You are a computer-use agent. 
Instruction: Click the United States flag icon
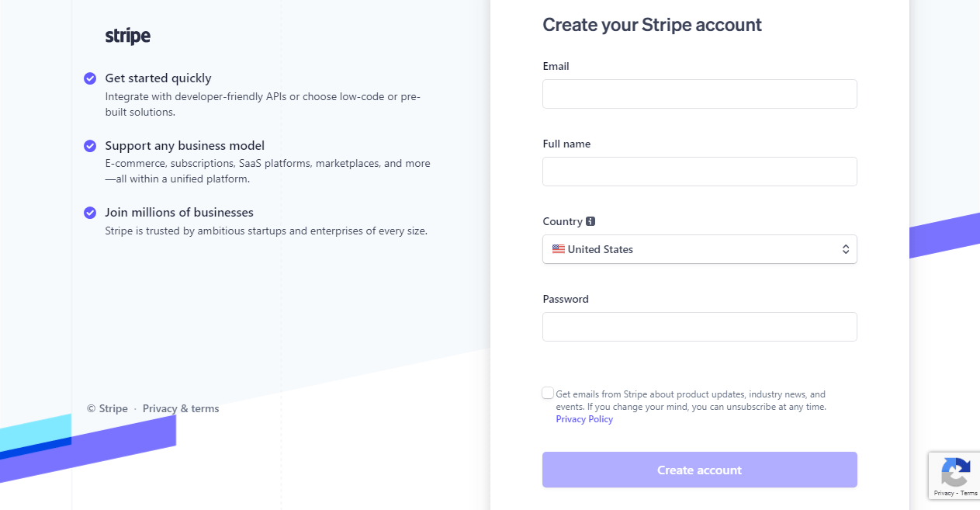[559, 249]
